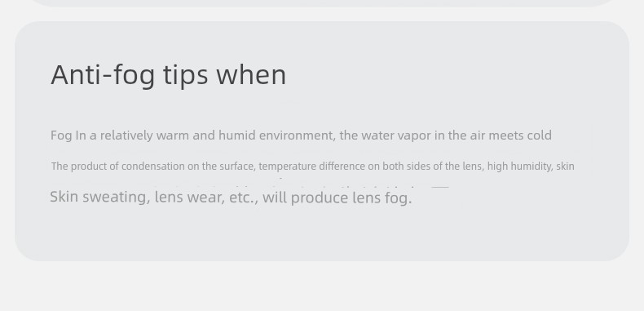Click the blank page background beneath the card
The width and height of the screenshot is (644, 311).
(x=321, y=287)
